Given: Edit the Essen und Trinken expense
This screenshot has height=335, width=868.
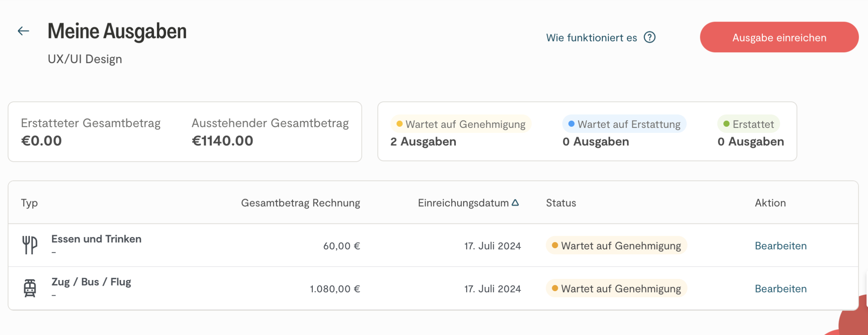Looking at the screenshot, I should [781, 246].
